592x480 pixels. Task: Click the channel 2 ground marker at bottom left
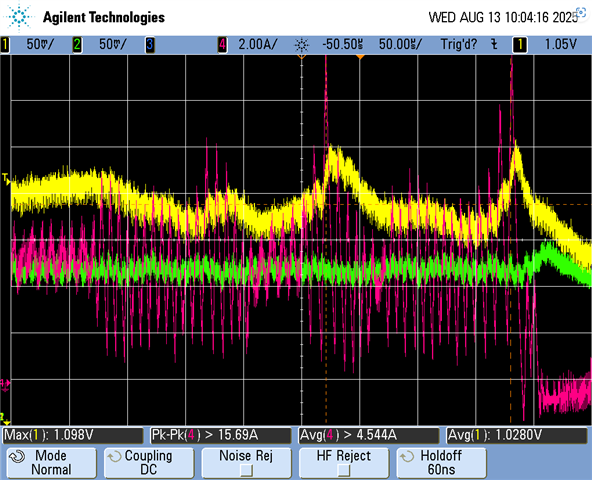click(x=5, y=419)
